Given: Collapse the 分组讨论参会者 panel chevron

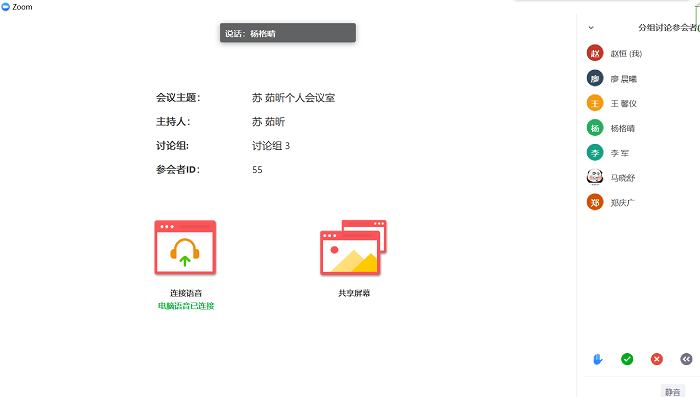Looking at the screenshot, I should tap(591, 28).
